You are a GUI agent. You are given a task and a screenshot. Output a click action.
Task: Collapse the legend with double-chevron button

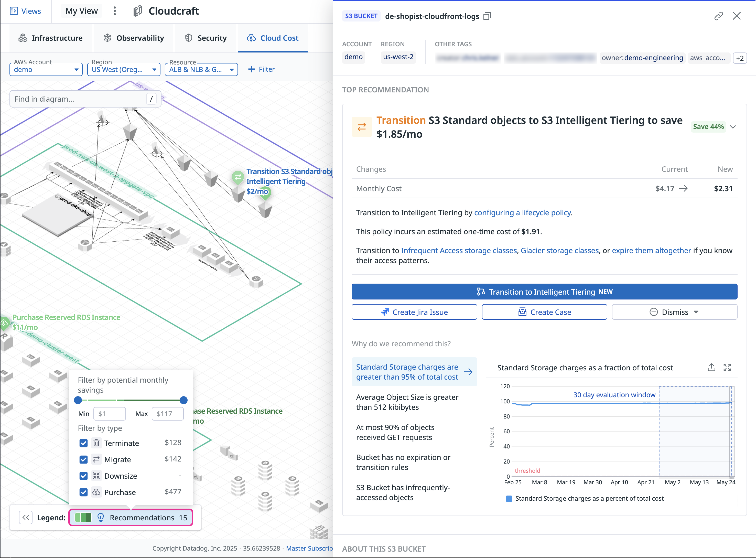tap(26, 518)
